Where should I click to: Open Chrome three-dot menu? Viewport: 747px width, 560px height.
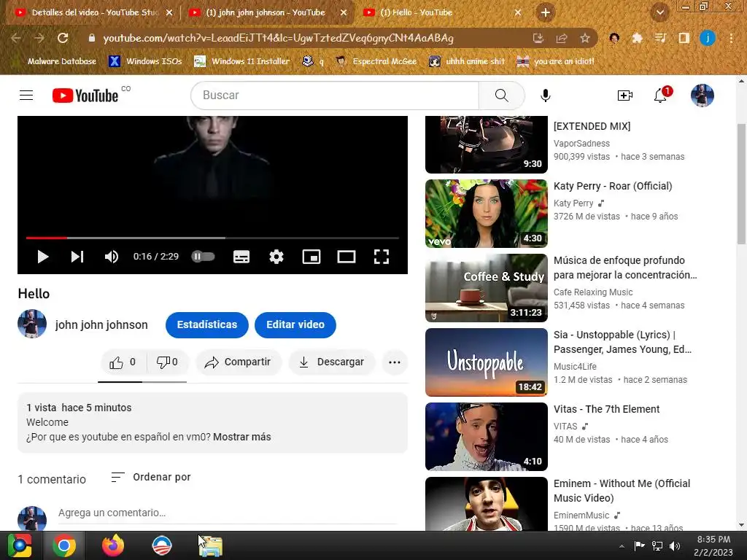(731, 38)
